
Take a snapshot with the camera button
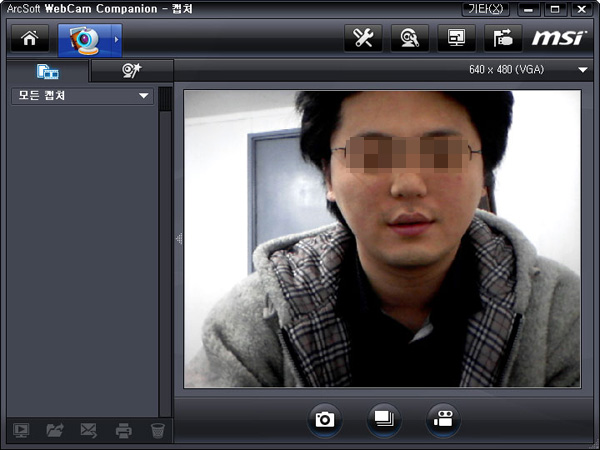click(324, 420)
